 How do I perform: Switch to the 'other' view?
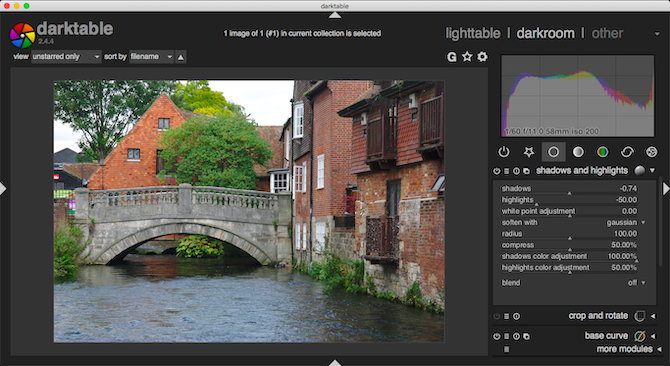coord(607,33)
